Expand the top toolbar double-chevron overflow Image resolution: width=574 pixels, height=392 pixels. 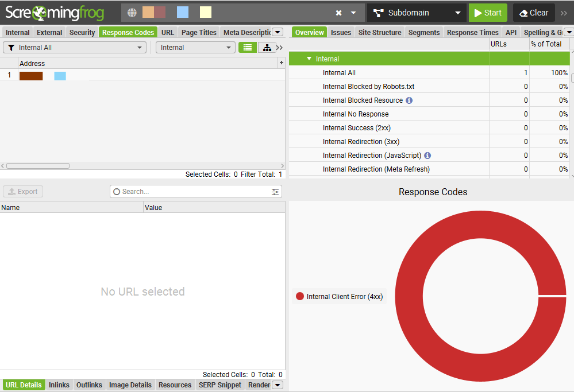coord(564,13)
